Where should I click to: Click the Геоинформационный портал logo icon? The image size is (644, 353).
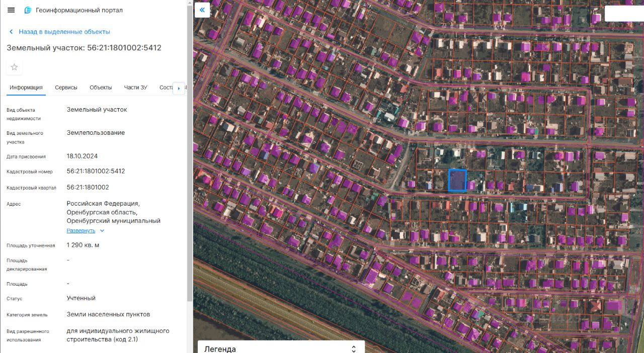(x=28, y=10)
